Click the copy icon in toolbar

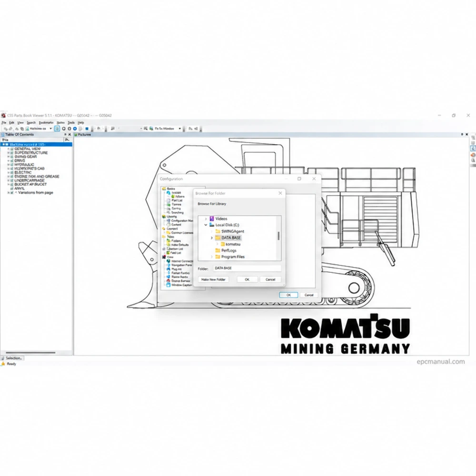[x=22, y=129]
